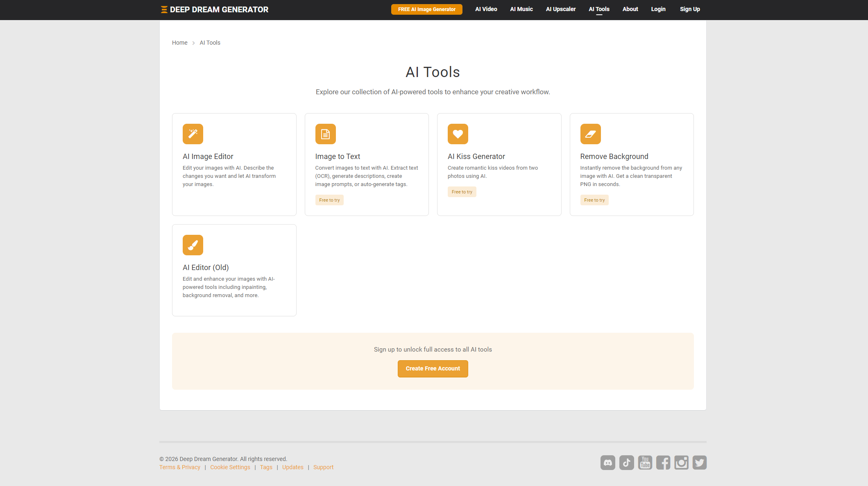Open the Discord link in footer
The height and width of the screenshot is (486, 868).
(x=607, y=463)
